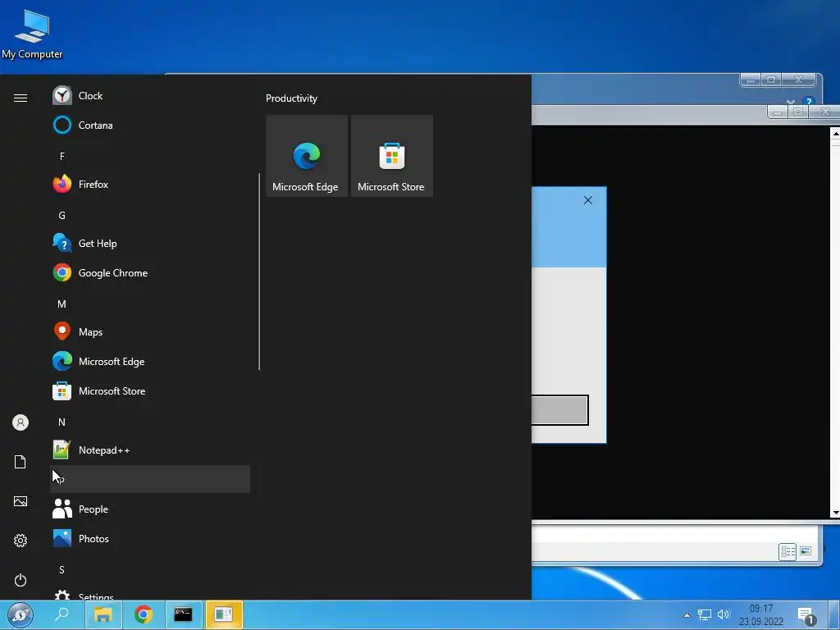Select the highlighted P section header

tap(150, 479)
